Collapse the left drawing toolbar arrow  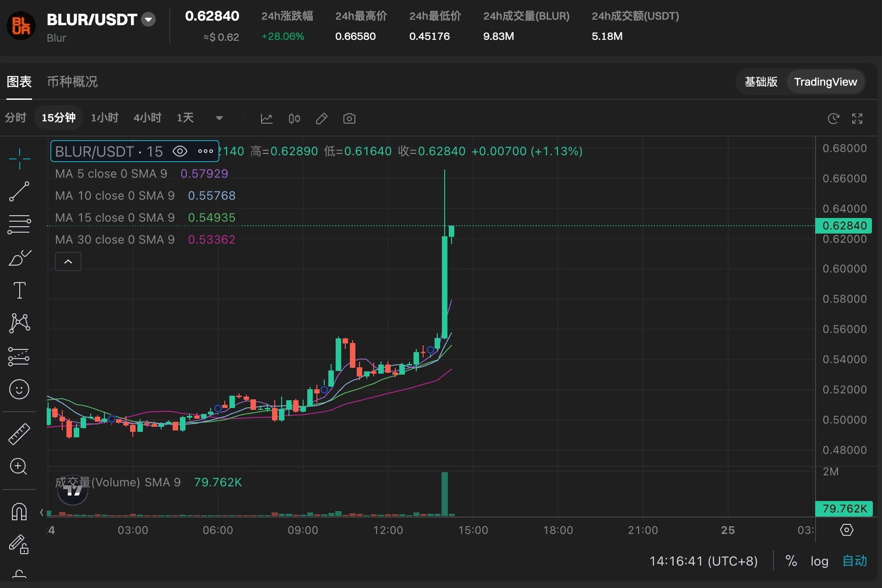(42, 512)
